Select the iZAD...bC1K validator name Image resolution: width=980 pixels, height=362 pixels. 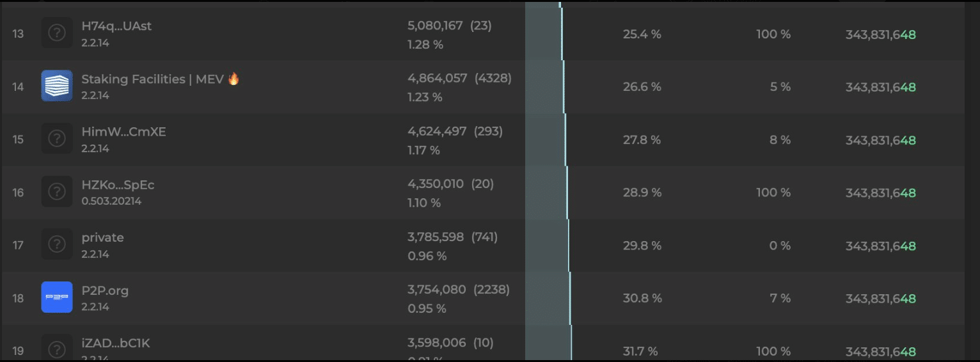[x=116, y=343]
